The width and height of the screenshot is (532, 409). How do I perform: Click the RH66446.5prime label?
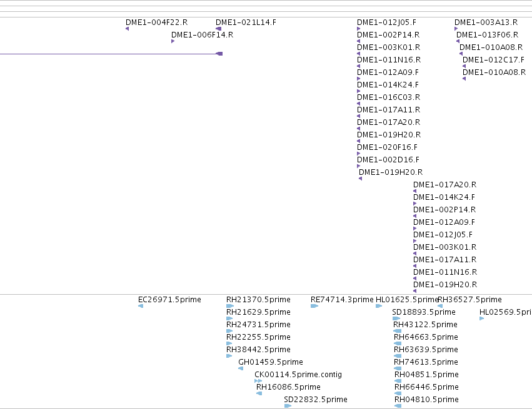tap(426, 387)
